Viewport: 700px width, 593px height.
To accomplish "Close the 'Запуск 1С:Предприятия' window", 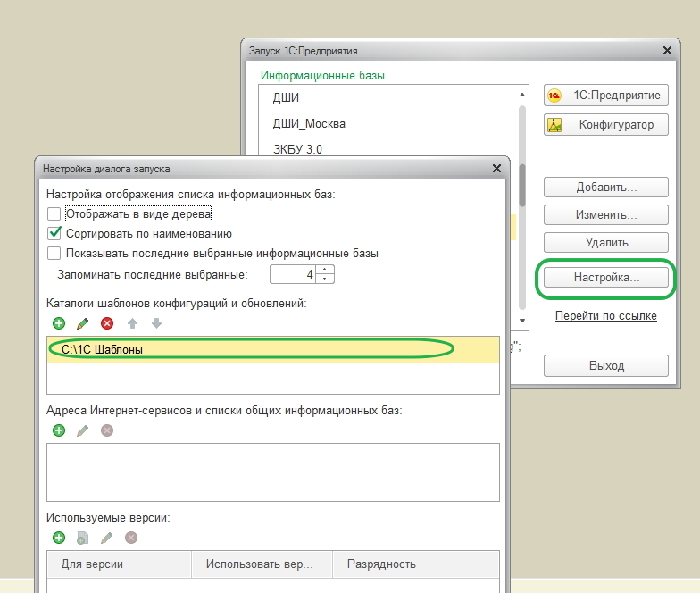I will click(x=667, y=50).
